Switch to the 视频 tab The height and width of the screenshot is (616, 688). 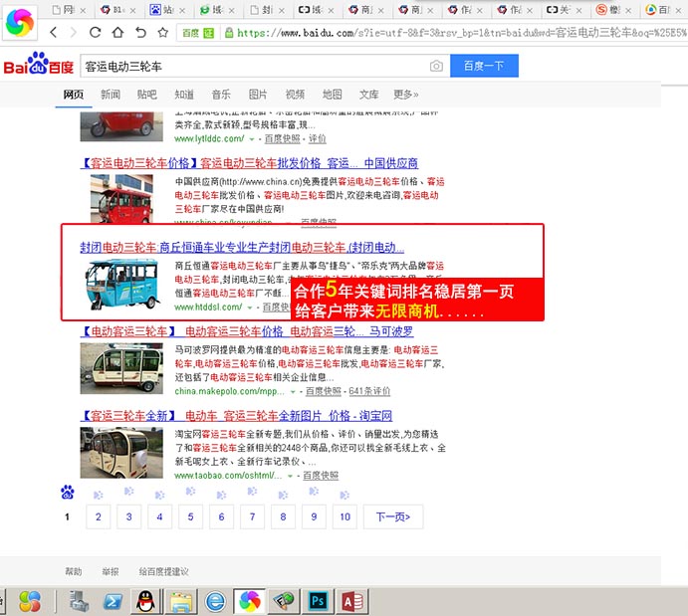[x=295, y=95]
